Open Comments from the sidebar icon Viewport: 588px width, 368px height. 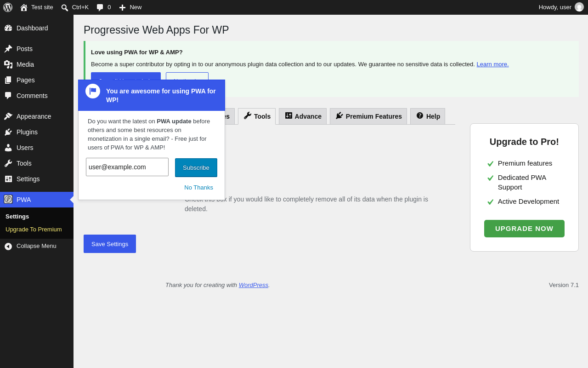8,96
